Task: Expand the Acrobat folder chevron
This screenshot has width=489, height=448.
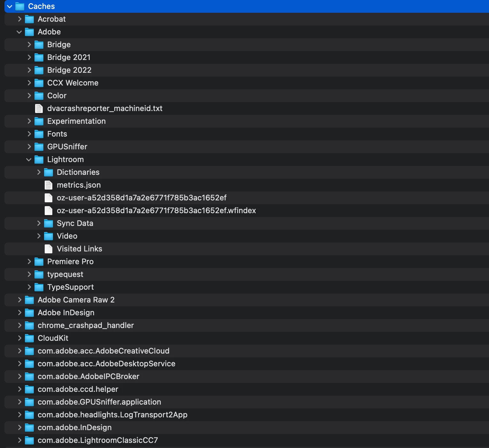Action: pos(19,19)
